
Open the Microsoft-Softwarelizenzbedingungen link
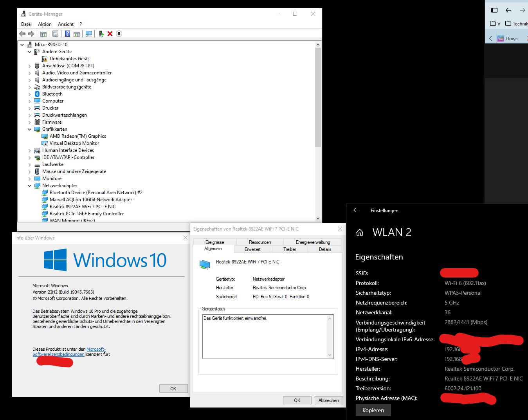click(x=69, y=352)
